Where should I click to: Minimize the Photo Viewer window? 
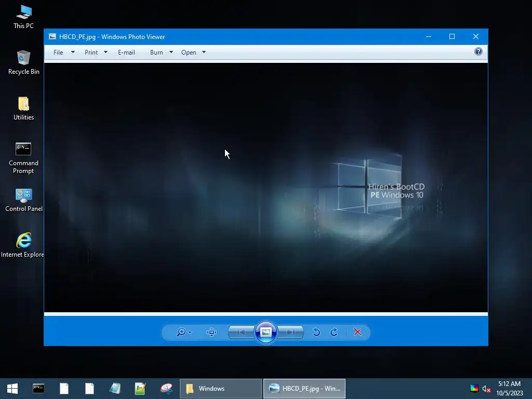point(429,37)
